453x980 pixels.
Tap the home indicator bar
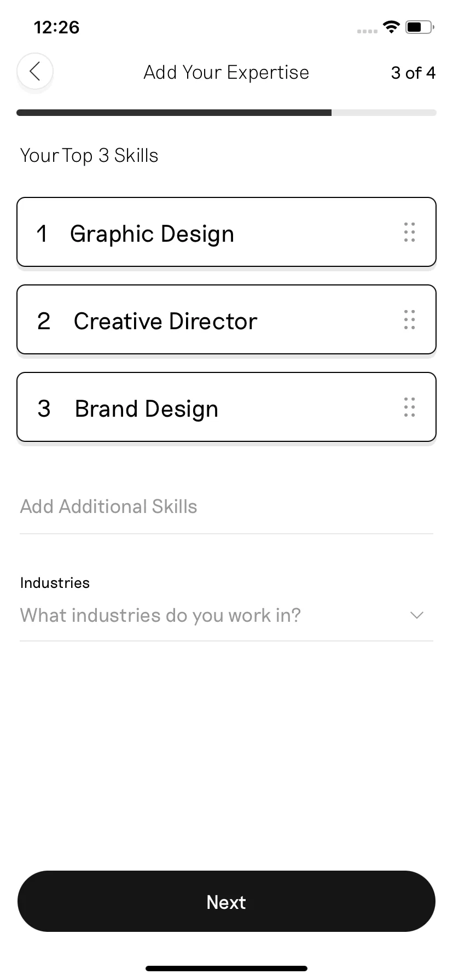(x=226, y=969)
